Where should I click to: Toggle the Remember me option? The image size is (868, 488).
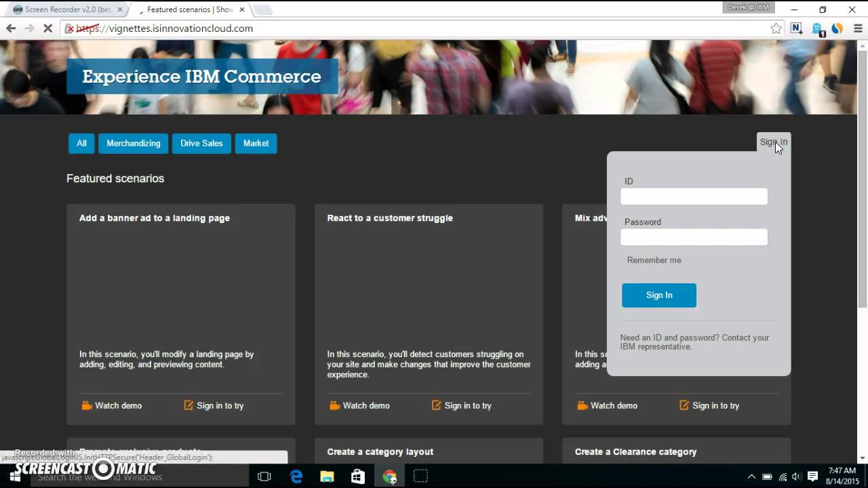point(654,260)
